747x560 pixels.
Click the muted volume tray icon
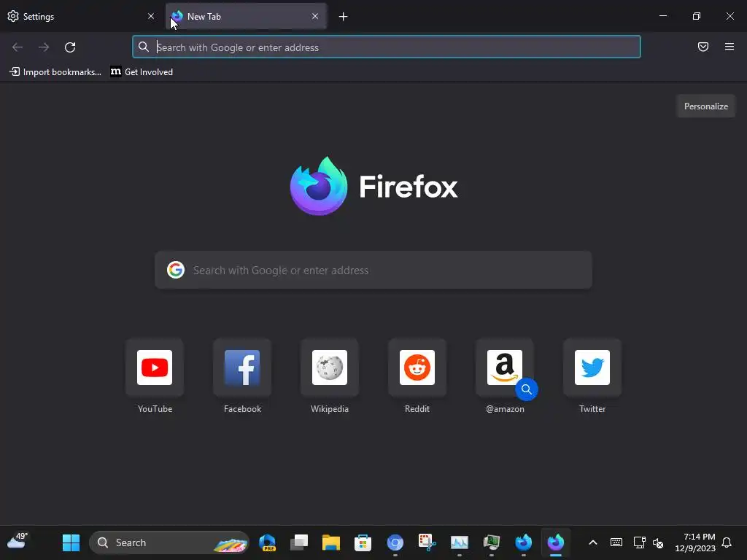(658, 542)
